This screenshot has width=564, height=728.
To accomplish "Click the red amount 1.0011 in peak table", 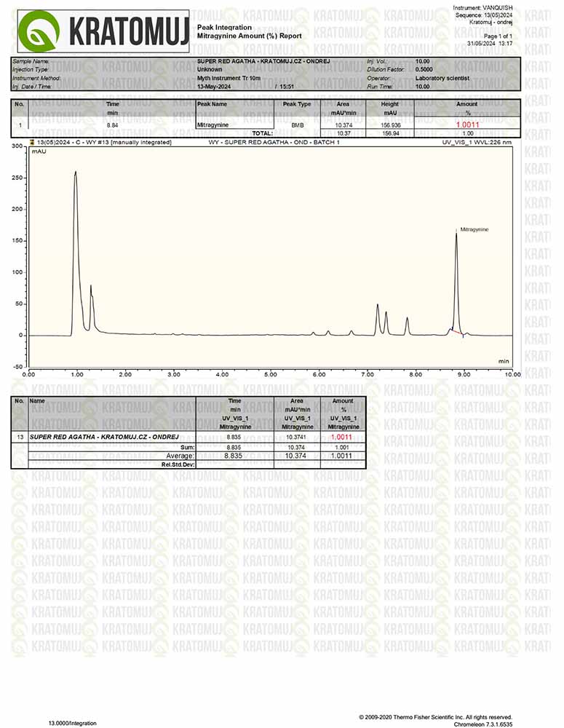I will [x=467, y=124].
